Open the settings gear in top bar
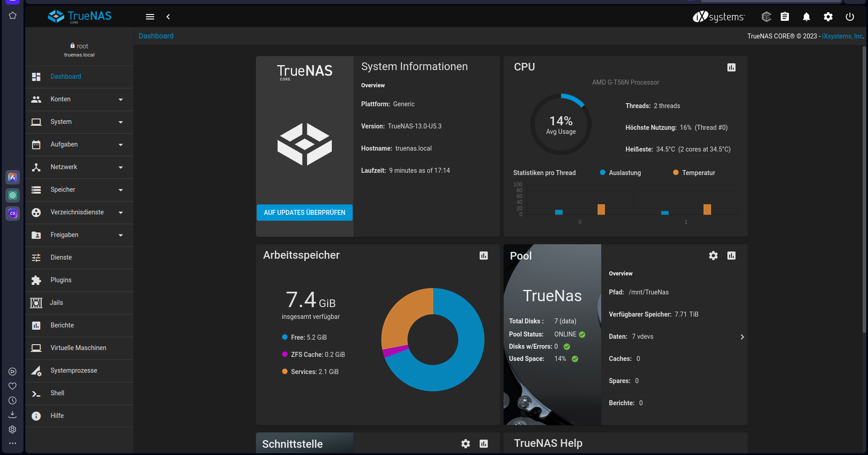The height and width of the screenshot is (455, 868). point(828,17)
